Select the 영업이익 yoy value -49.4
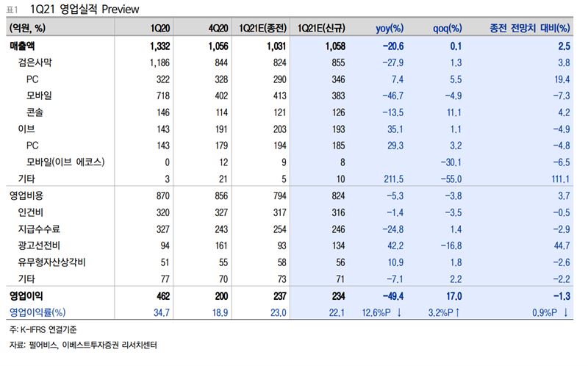Screen dimensions: 588x366 click(393, 296)
